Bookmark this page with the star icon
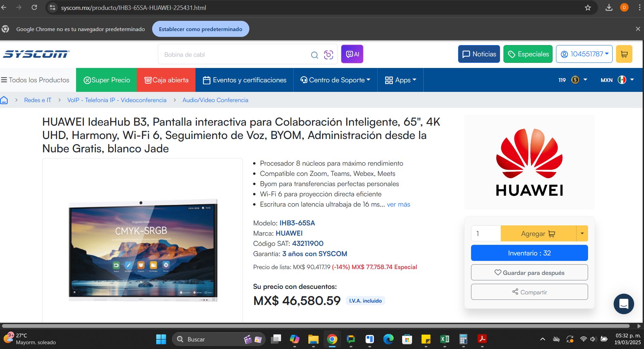Viewport: 644px width, 349px height. pos(588,8)
